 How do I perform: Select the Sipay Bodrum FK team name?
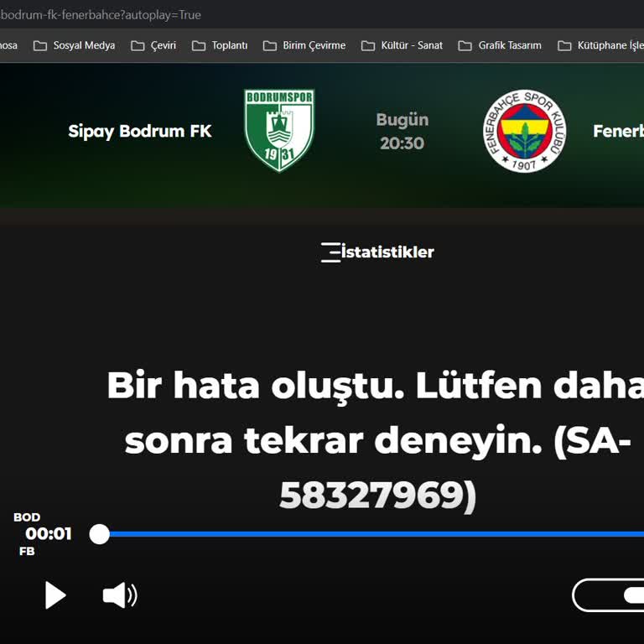pyautogui.click(x=140, y=132)
